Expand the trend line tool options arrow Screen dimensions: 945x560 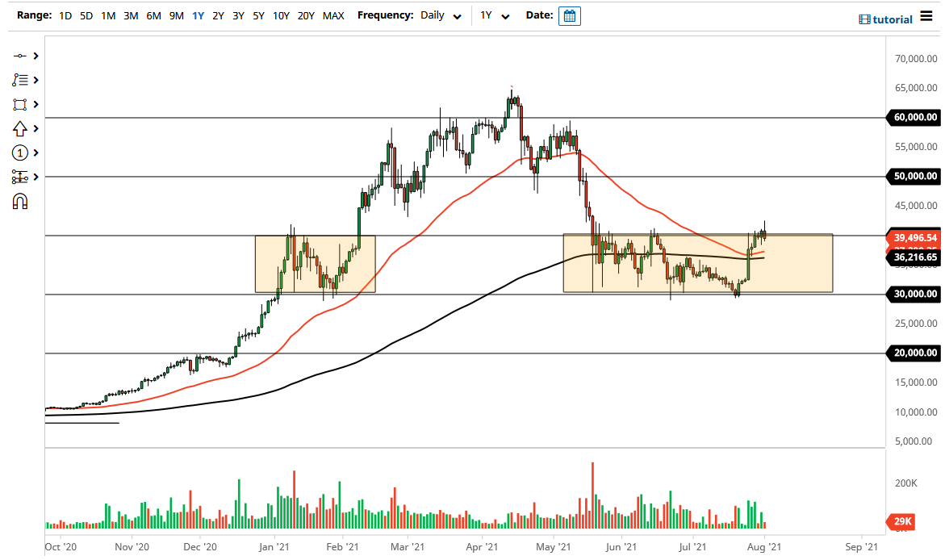coord(36,56)
